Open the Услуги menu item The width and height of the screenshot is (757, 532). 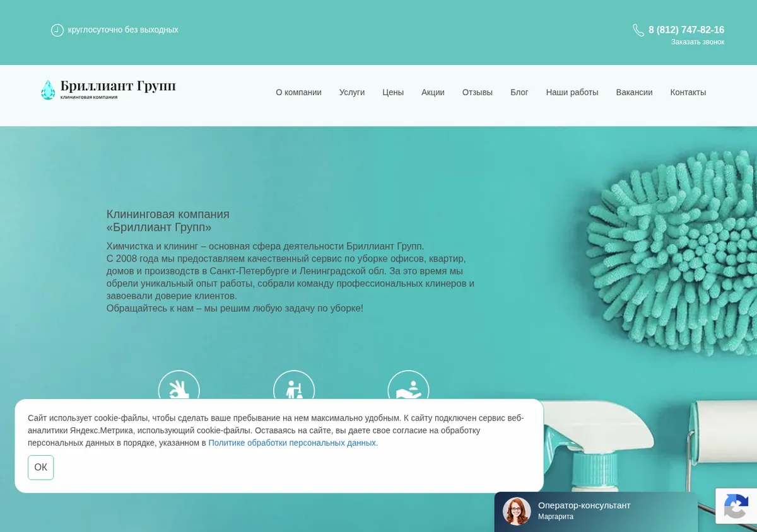(x=352, y=92)
